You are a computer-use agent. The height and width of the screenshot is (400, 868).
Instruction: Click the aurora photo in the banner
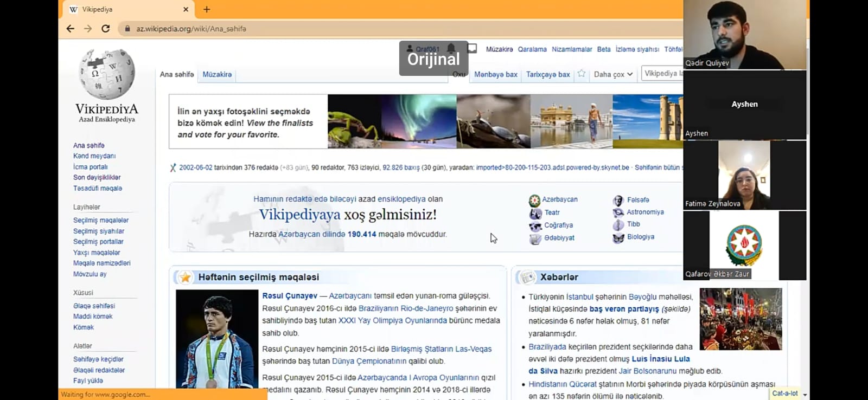pos(419,121)
